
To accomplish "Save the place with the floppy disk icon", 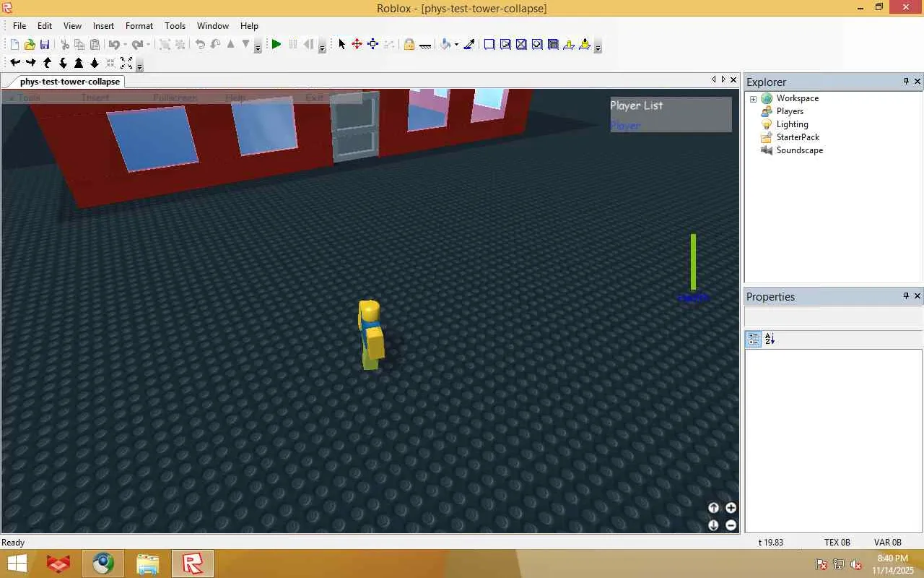I will tap(45, 45).
